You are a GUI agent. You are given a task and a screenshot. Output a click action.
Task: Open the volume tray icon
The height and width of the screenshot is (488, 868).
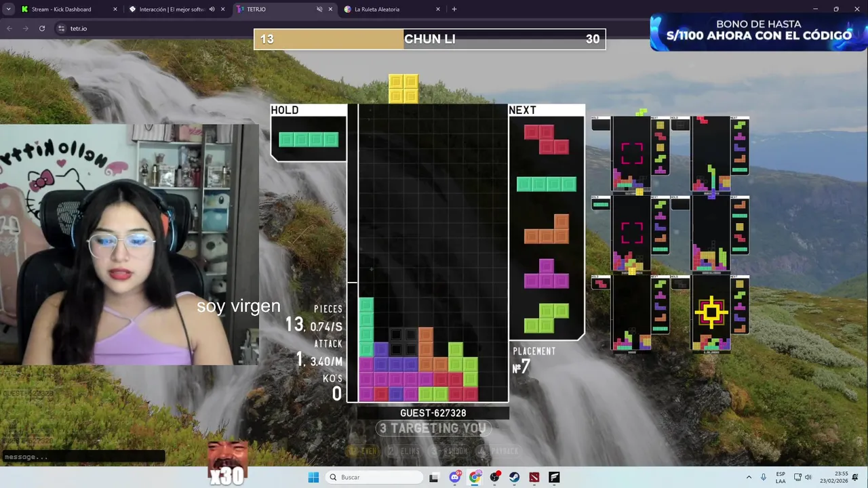[808, 477]
